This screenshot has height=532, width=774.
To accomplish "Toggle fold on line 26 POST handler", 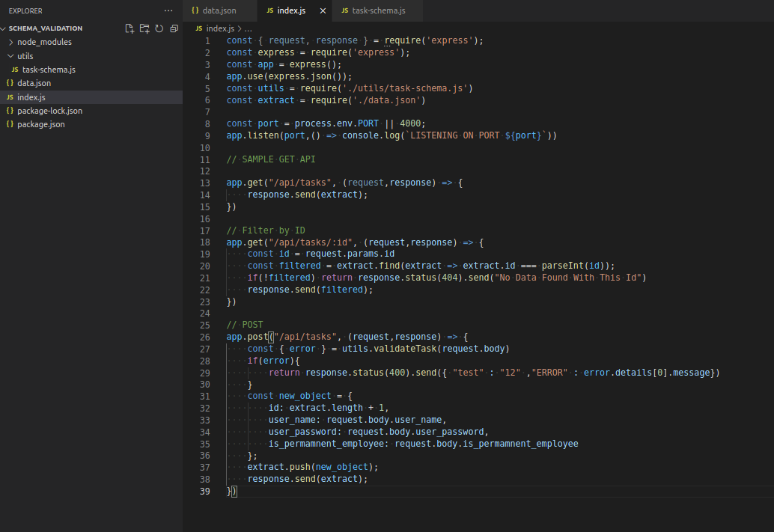I will point(216,337).
